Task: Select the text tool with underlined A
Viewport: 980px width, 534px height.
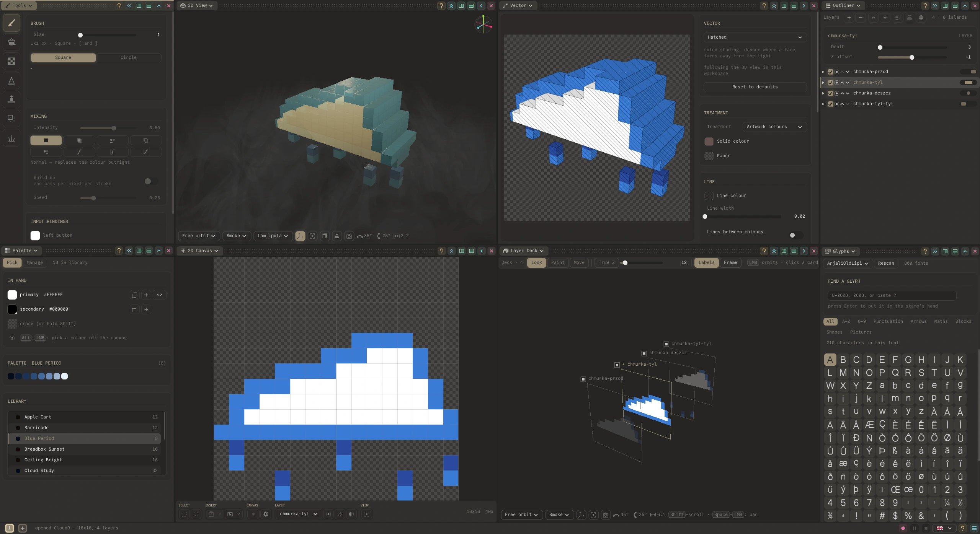Action: coord(11,81)
